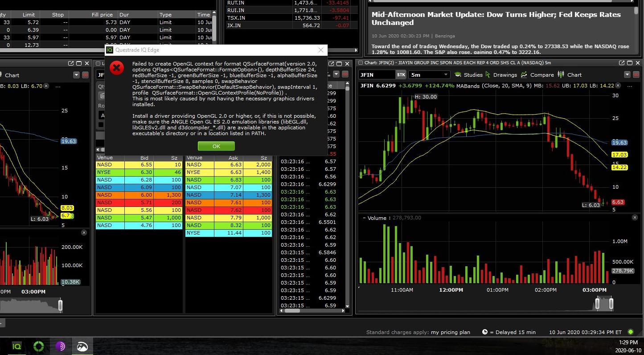Select the NYSE ask row at 6.63

point(229,172)
